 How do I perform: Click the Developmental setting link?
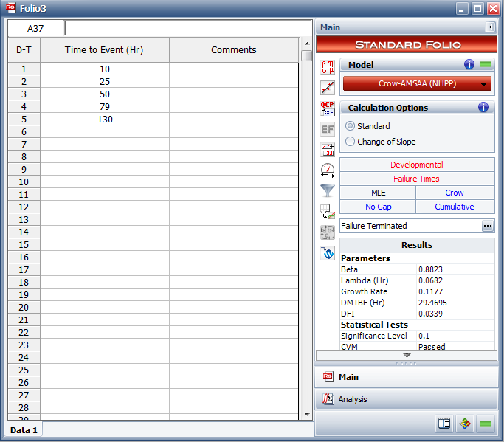tap(417, 165)
